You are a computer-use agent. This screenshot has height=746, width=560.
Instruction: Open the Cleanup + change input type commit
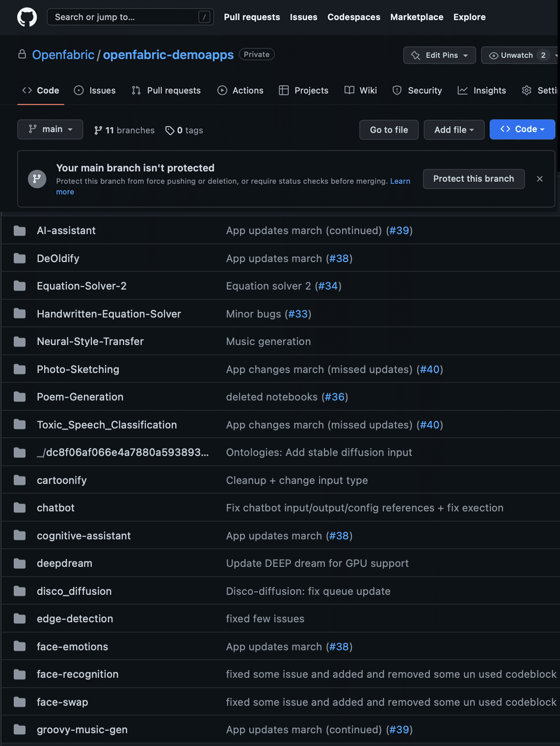[297, 480]
